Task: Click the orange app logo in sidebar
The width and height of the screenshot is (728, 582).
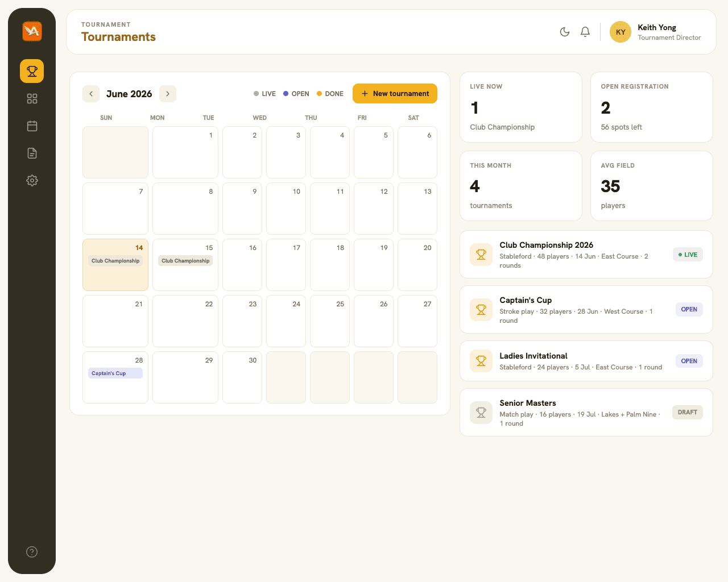Action: tap(32, 31)
